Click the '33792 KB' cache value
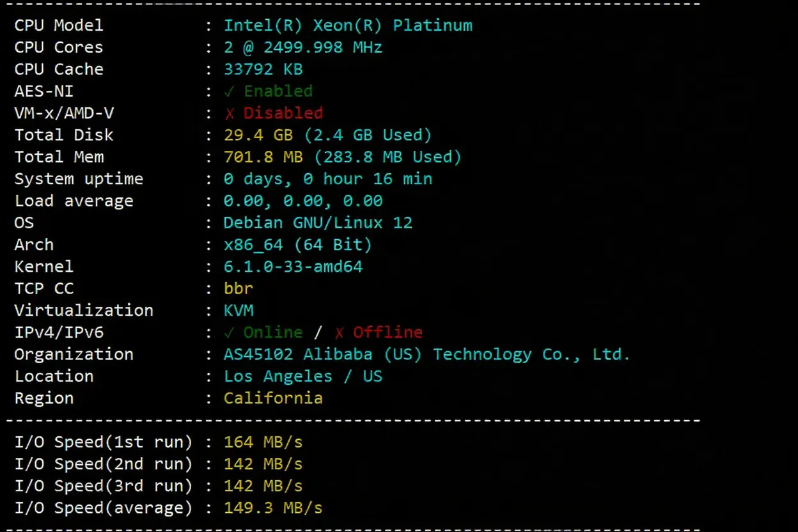The width and height of the screenshot is (798, 532). [x=263, y=69]
